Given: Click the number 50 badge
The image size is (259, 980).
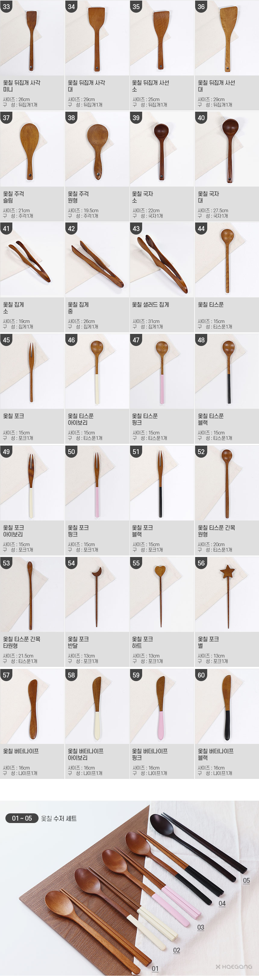Looking at the screenshot, I should (x=71, y=452).
